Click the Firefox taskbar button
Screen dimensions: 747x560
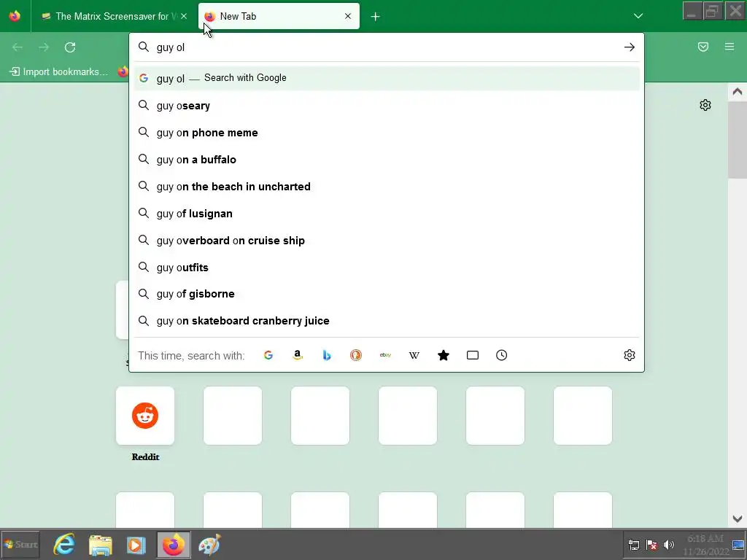(173, 544)
